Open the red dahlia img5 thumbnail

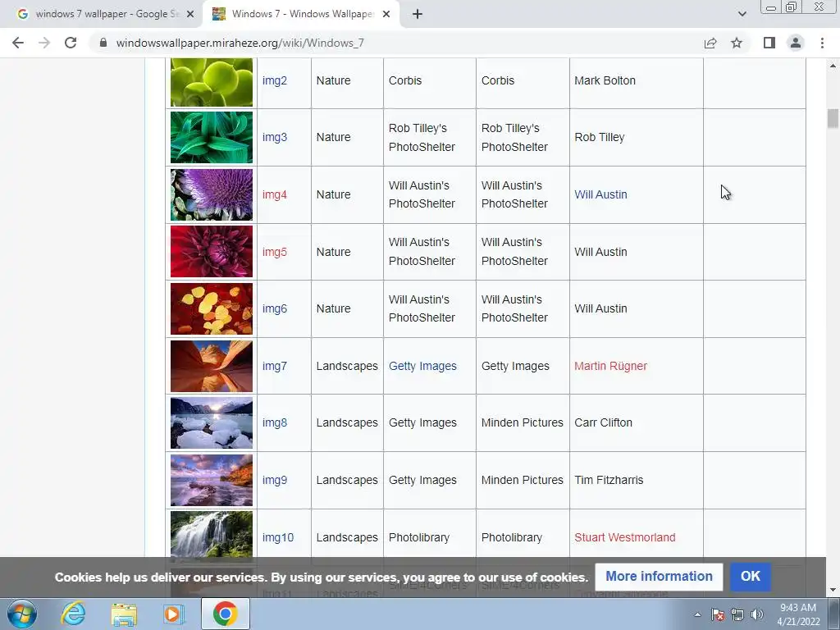point(212,251)
